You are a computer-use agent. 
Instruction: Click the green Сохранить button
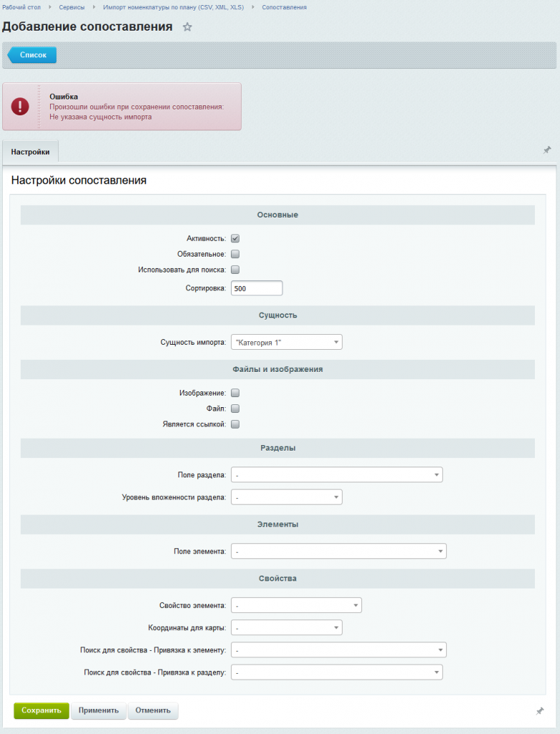41,710
